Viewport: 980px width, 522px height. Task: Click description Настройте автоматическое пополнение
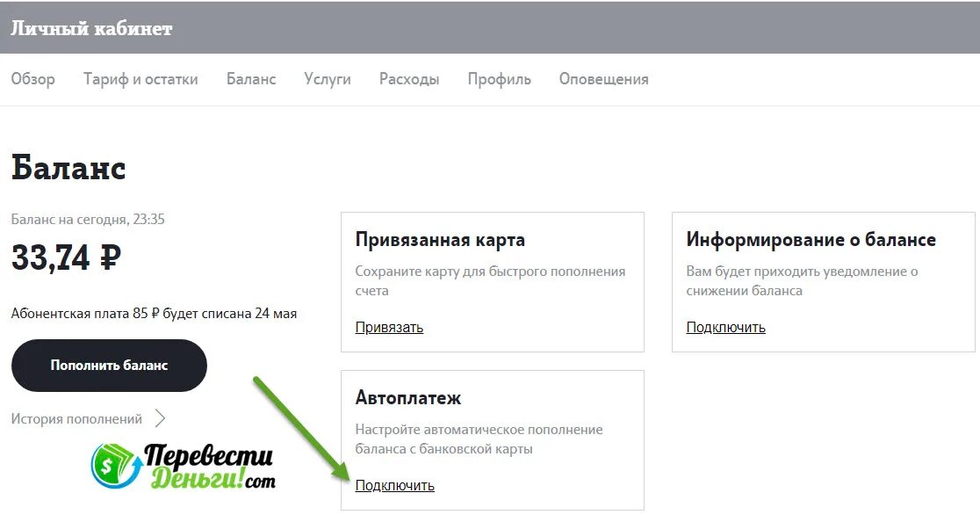point(479,439)
